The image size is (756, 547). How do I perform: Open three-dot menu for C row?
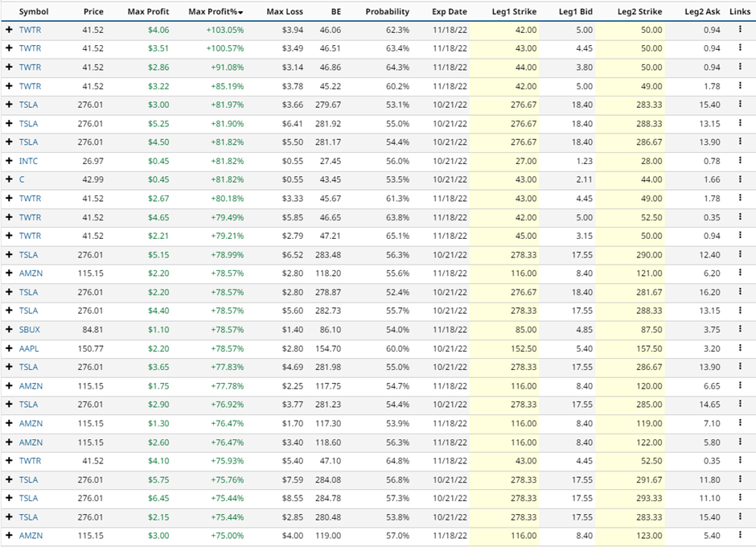[x=740, y=179]
